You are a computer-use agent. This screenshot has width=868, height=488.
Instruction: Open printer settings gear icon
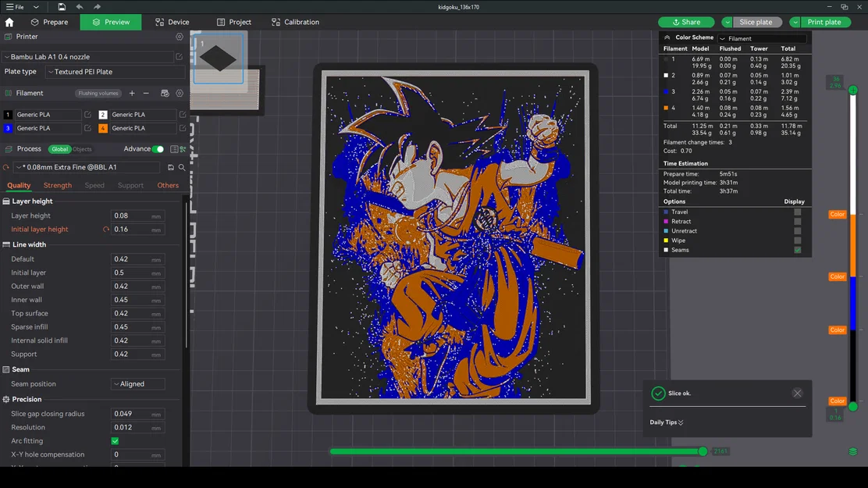coord(180,37)
